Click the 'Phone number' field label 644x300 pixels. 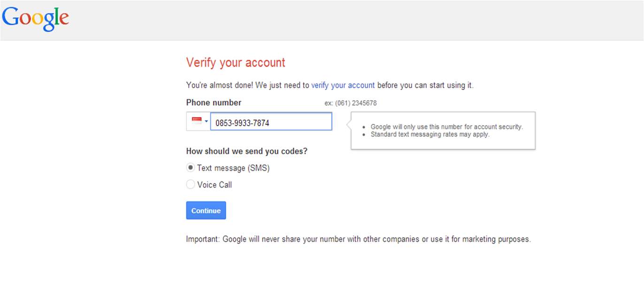214,103
